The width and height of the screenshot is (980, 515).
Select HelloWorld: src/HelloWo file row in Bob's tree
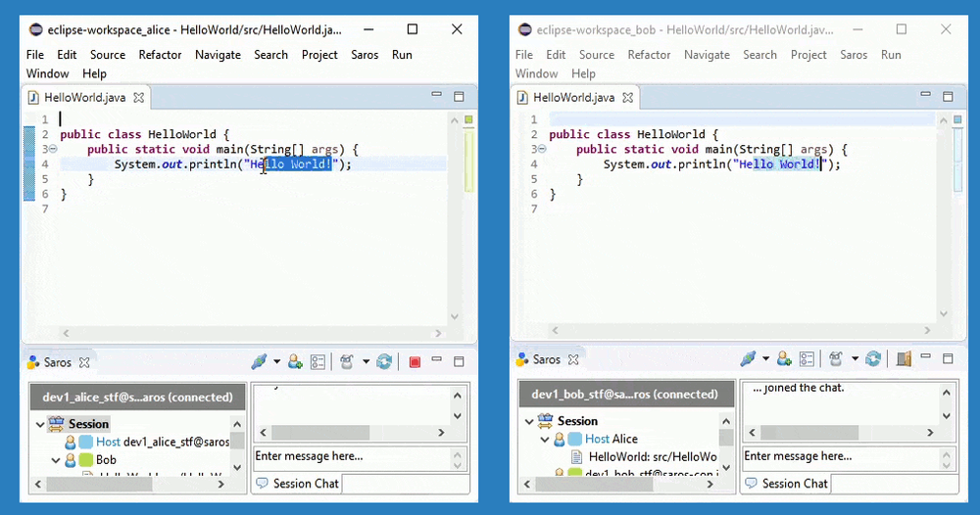pos(645,457)
